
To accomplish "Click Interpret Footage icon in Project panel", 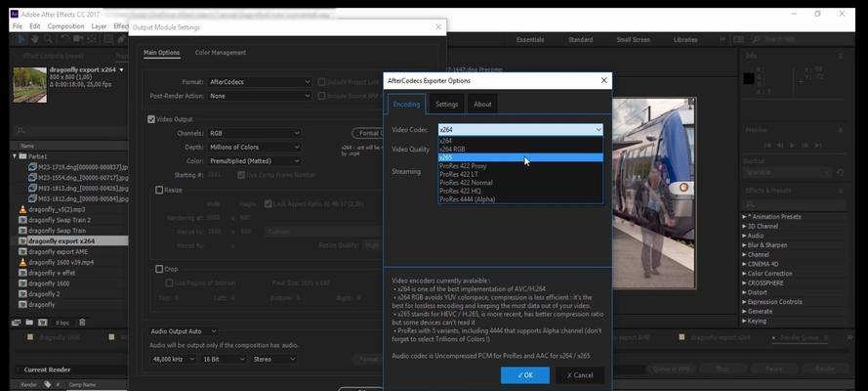I will (16, 323).
